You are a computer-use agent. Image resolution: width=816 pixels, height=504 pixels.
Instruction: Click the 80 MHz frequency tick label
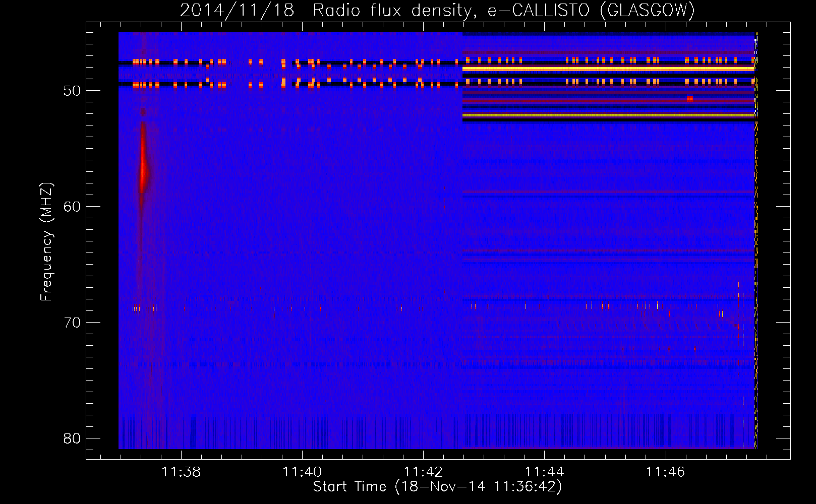(72, 438)
